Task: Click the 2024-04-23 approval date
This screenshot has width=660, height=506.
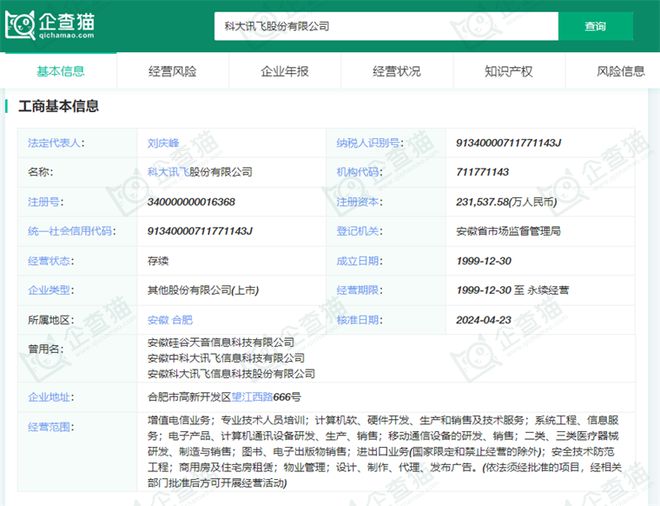Action: [484, 320]
